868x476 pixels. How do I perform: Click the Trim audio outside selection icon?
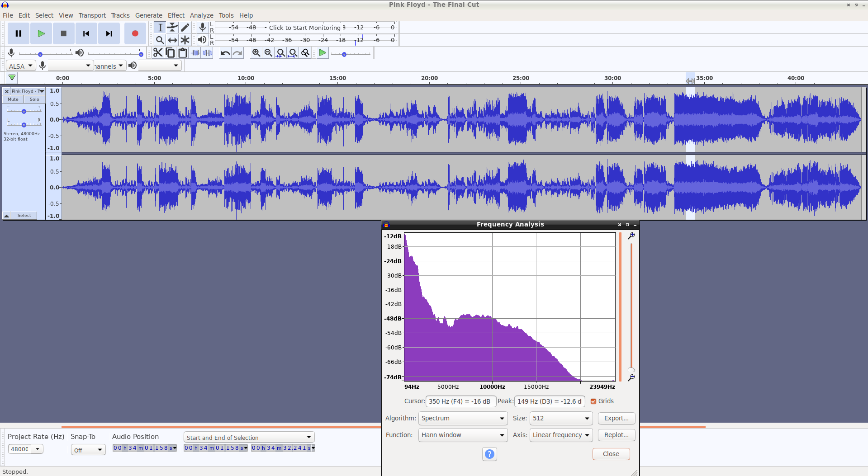(x=195, y=53)
